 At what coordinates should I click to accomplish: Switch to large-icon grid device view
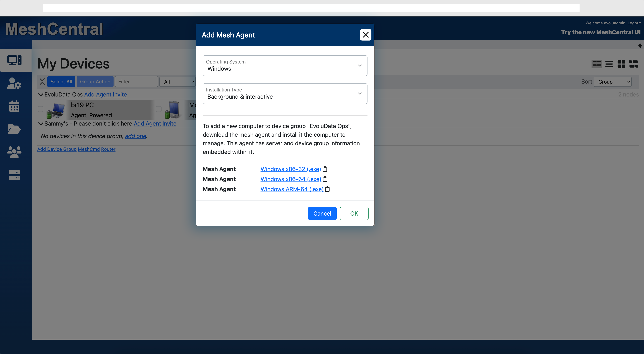(621, 64)
